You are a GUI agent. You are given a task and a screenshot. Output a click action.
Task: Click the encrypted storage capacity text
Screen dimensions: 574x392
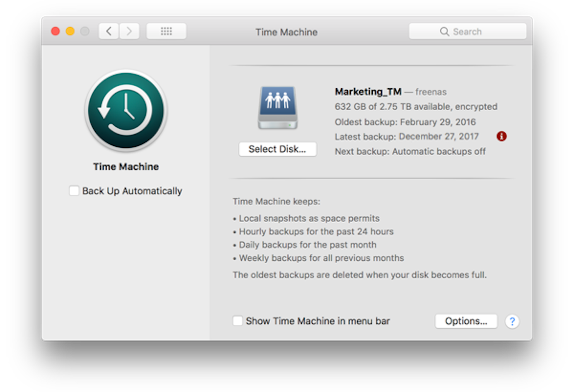tap(416, 107)
